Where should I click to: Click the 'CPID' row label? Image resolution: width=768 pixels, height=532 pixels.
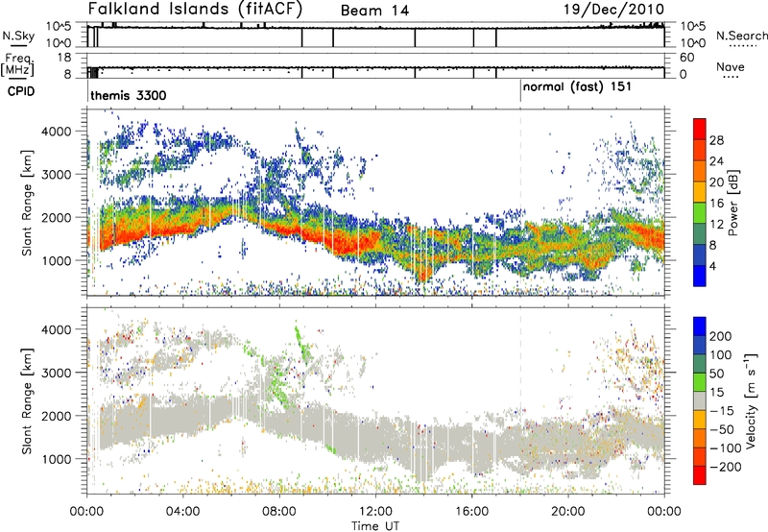click(21, 91)
